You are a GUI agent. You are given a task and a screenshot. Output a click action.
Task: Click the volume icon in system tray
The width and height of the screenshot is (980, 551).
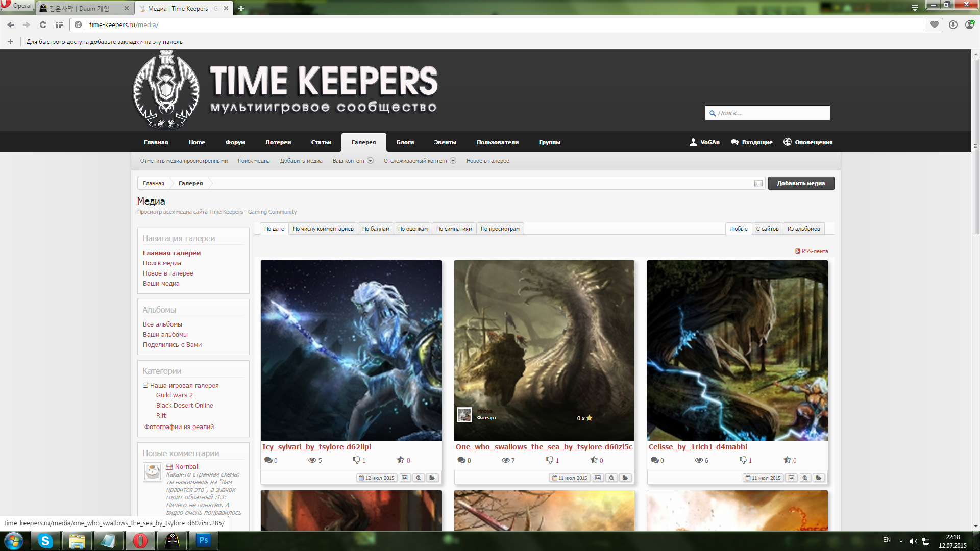click(x=913, y=541)
